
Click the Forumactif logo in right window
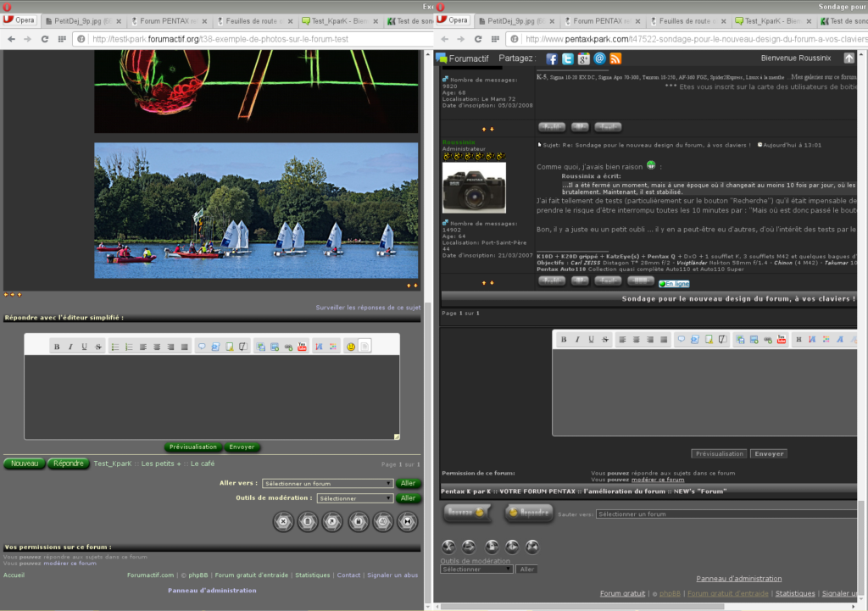[x=463, y=58]
